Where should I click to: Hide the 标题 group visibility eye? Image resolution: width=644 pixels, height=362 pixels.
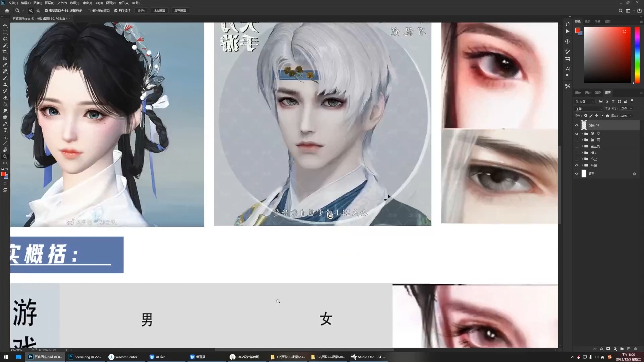(577, 165)
